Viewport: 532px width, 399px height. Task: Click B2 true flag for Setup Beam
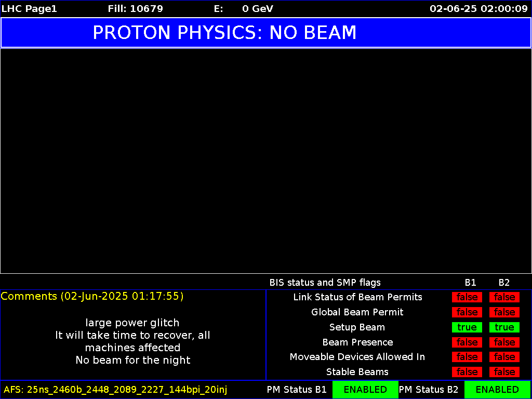tap(504, 327)
